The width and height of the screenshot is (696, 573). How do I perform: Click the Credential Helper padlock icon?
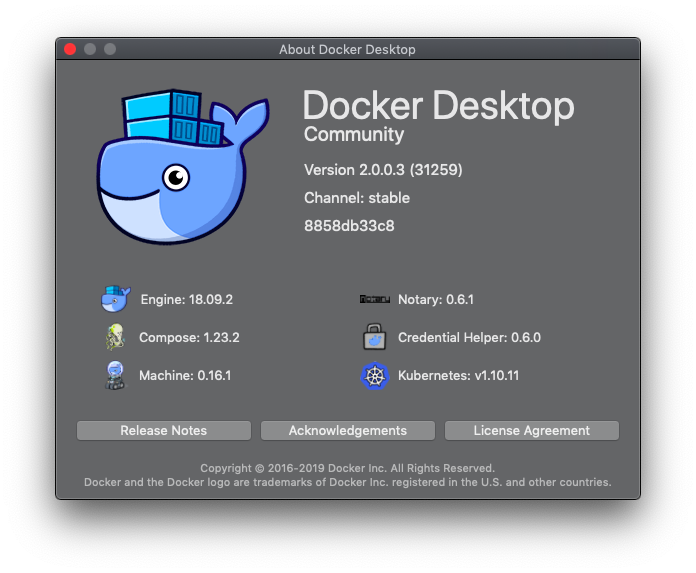(x=375, y=337)
